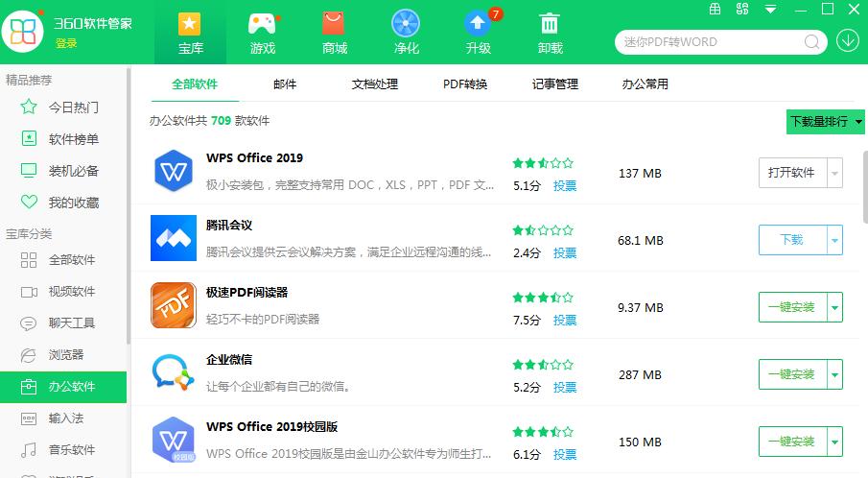Click 一键安装 for 企业微信
Screen dimensions: 868x478
point(793,374)
